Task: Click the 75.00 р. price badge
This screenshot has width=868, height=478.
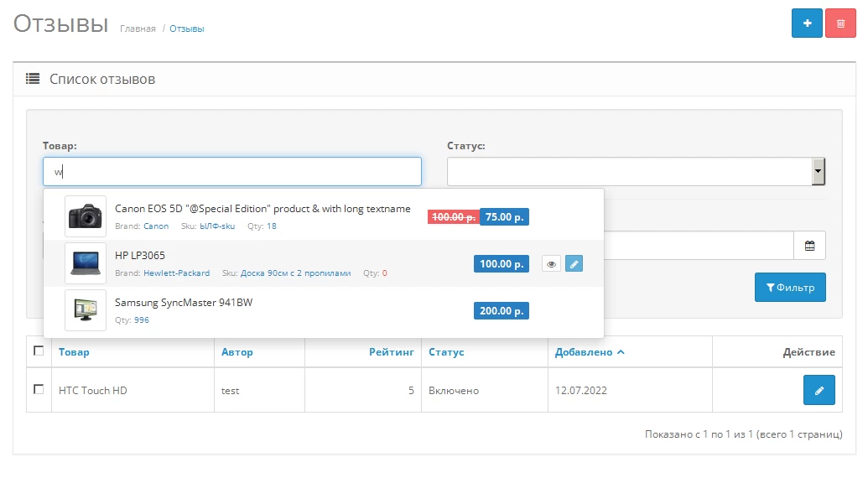Action: point(504,217)
